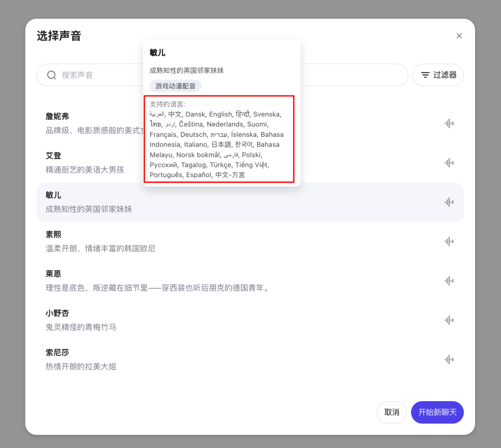Play the voice preview for 小野杏
Image resolution: width=501 pixels, height=448 pixels.
click(449, 320)
